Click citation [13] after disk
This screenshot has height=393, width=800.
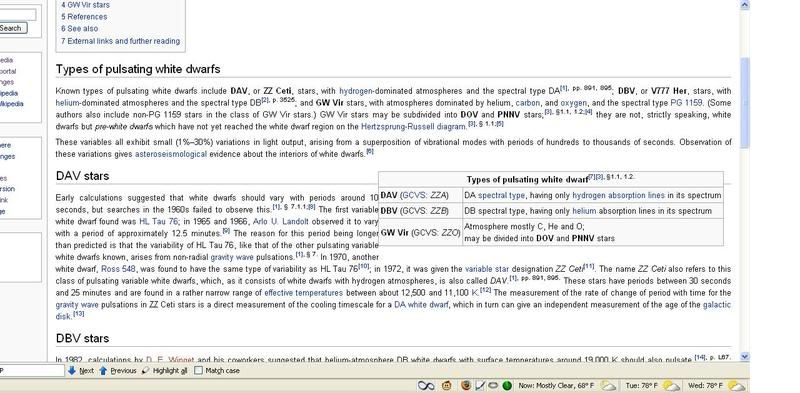79,314
